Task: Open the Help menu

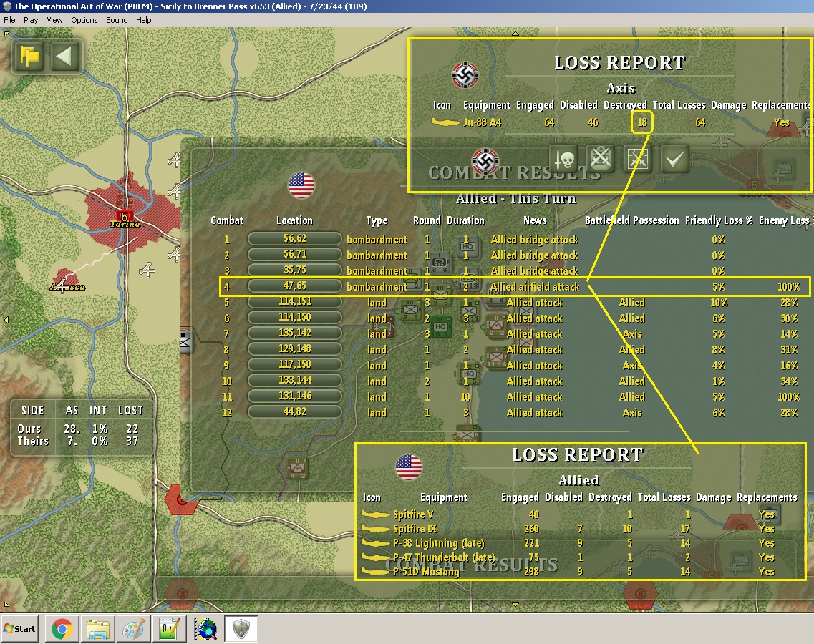Action: point(144,20)
